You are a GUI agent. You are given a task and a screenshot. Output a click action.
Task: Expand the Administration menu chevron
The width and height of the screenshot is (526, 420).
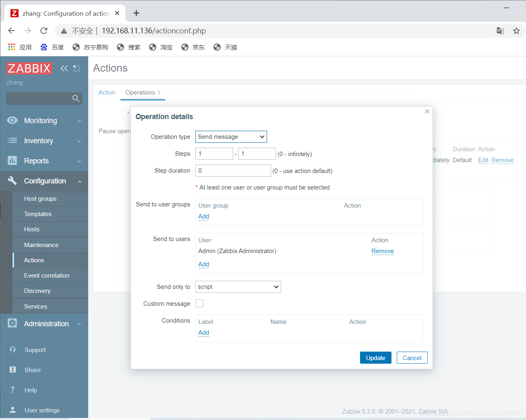79,324
